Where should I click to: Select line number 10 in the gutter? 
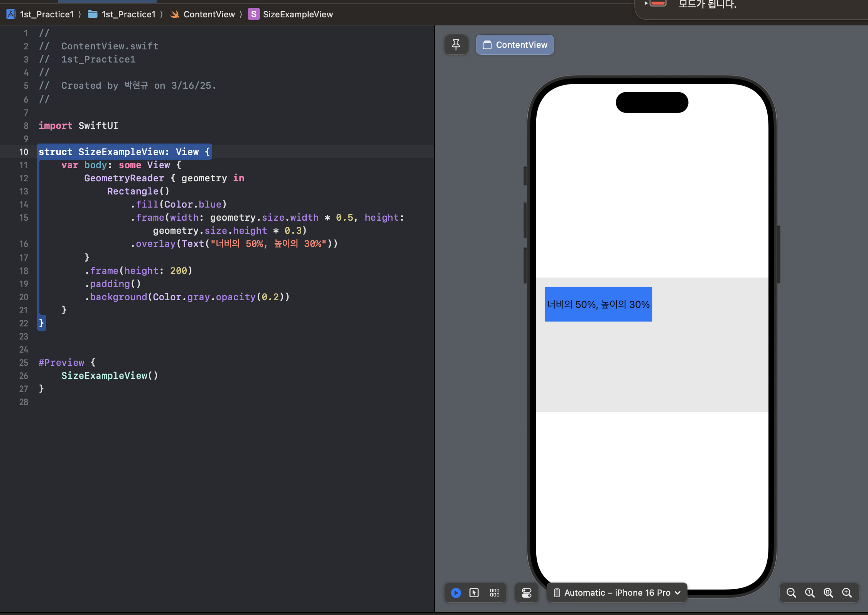point(24,152)
